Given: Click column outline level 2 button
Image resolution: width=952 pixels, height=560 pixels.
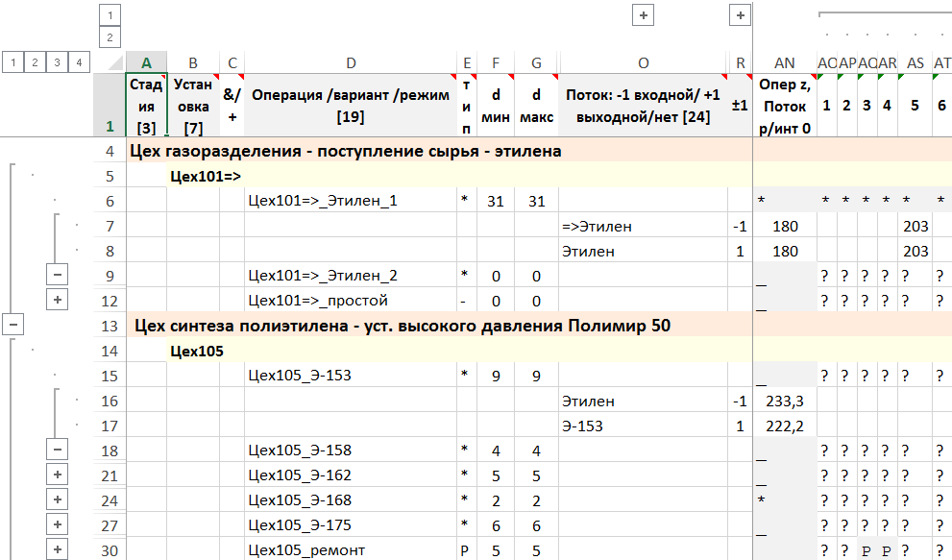Looking at the screenshot, I should (110, 37).
